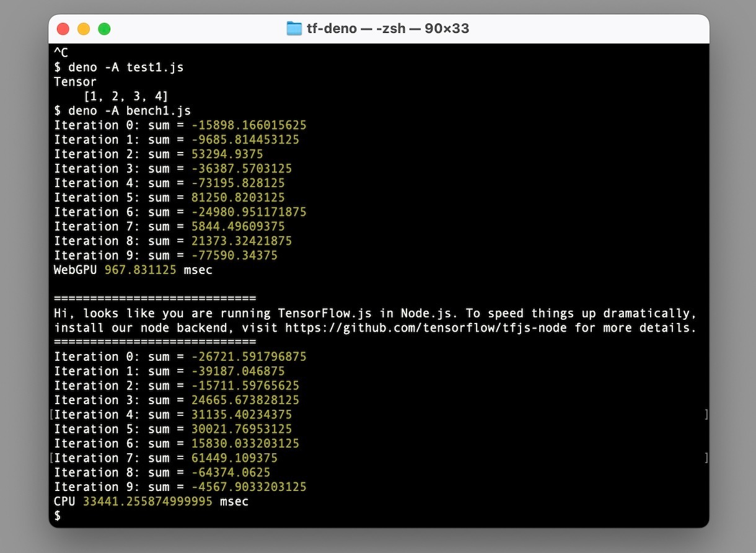Click the right bracket mark on Iteration 4 row
The image size is (756, 553).
point(706,415)
